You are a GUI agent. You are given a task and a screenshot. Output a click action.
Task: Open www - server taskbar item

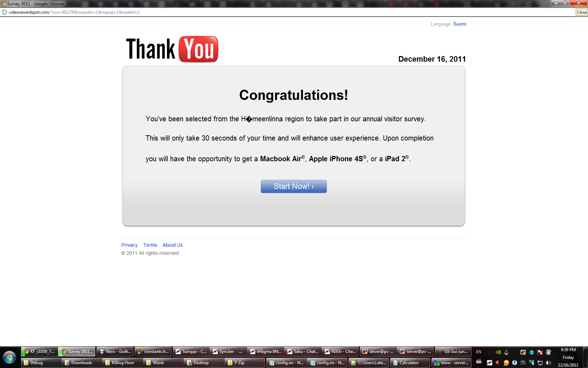coord(451,363)
